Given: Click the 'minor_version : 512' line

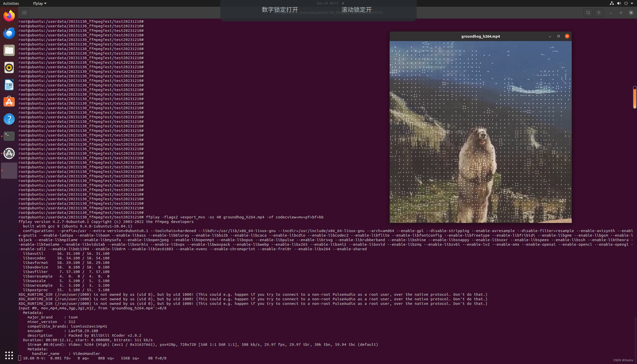Looking at the screenshot, I should coord(51,322).
